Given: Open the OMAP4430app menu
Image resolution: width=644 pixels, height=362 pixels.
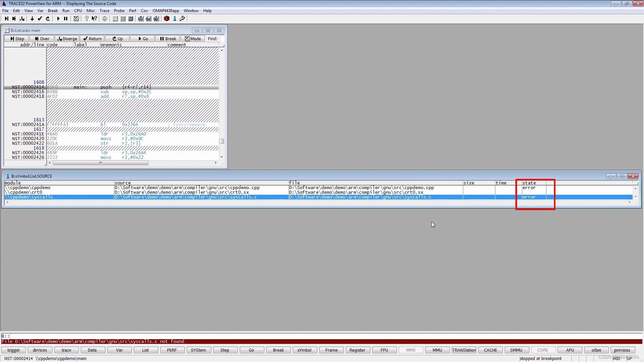Looking at the screenshot, I should coord(166,11).
